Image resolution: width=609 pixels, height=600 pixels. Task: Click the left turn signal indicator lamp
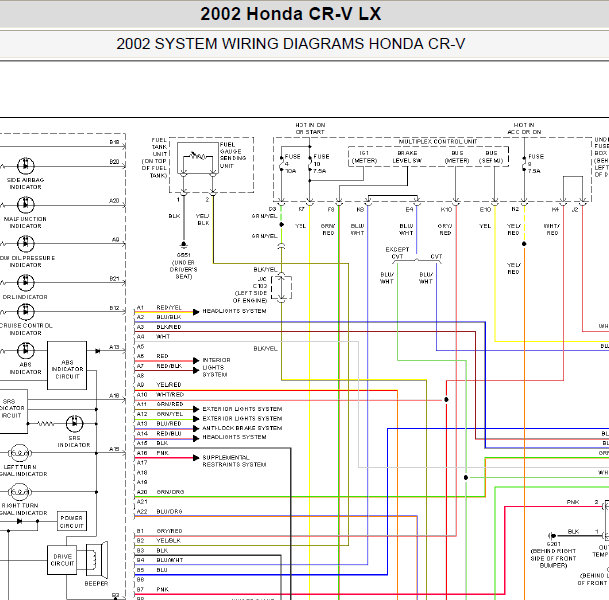pyautogui.click(x=19, y=453)
